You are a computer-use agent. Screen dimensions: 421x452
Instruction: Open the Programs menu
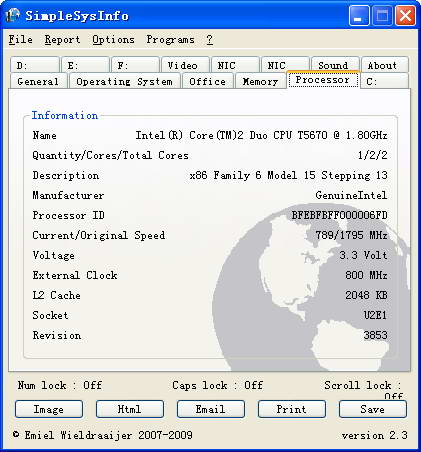tap(170, 39)
